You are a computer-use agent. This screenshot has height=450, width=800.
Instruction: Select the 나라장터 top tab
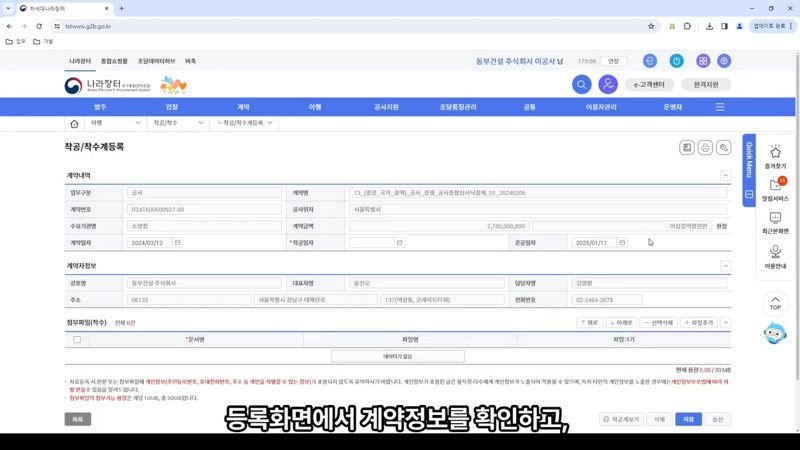[x=80, y=61]
